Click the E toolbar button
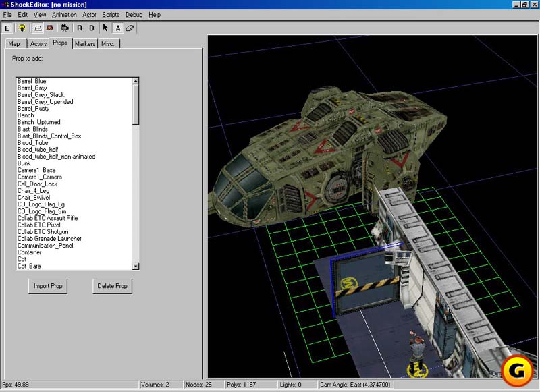The width and height of the screenshot is (540, 392). 7,28
